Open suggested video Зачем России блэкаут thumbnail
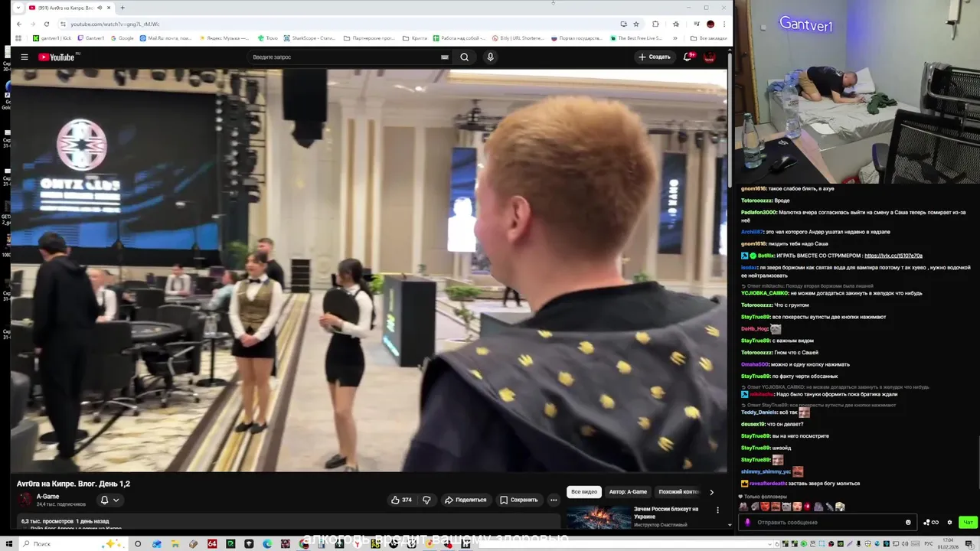This screenshot has width=980, height=551. click(x=599, y=517)
